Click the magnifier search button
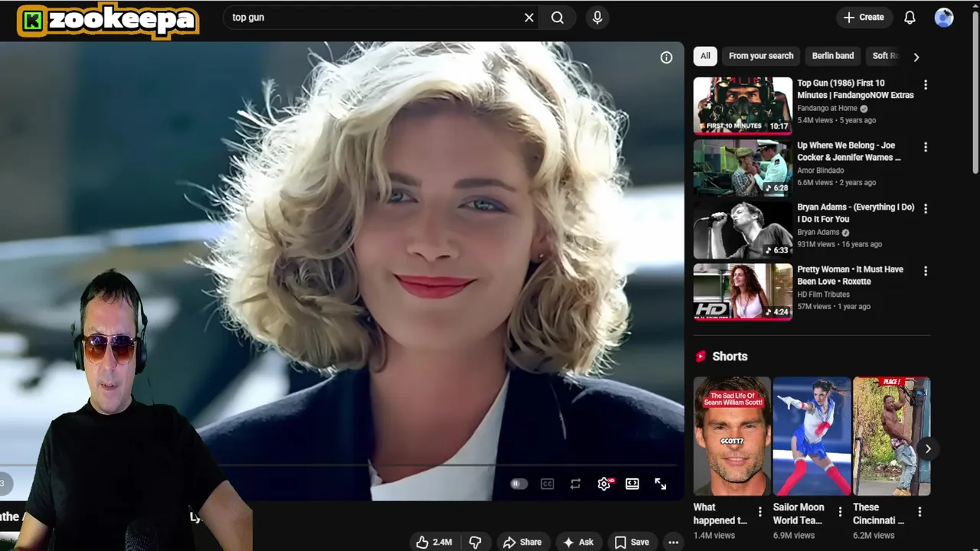 (557, 18)
